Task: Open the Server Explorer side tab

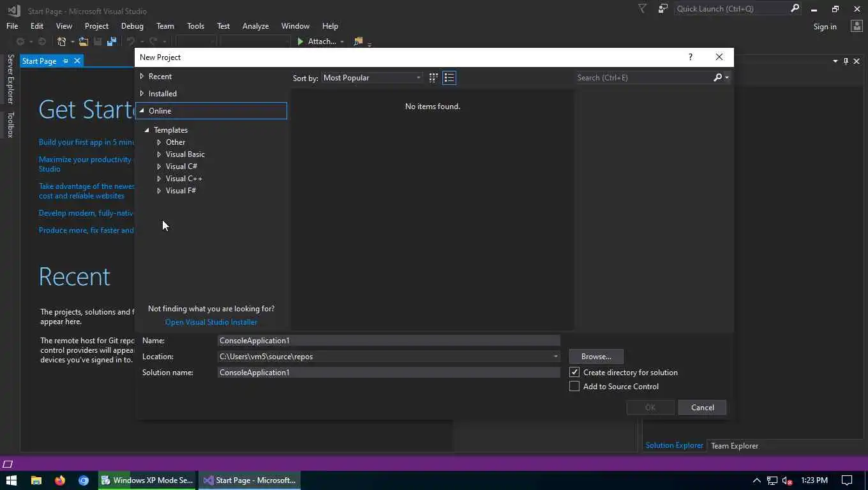Action: (x=10, y=79)
